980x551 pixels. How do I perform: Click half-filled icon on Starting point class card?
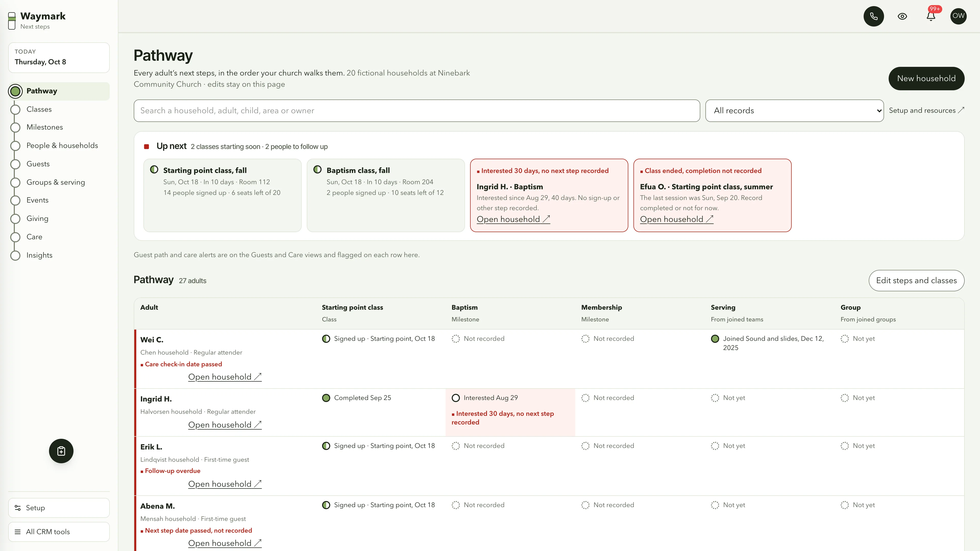[154, 170]
